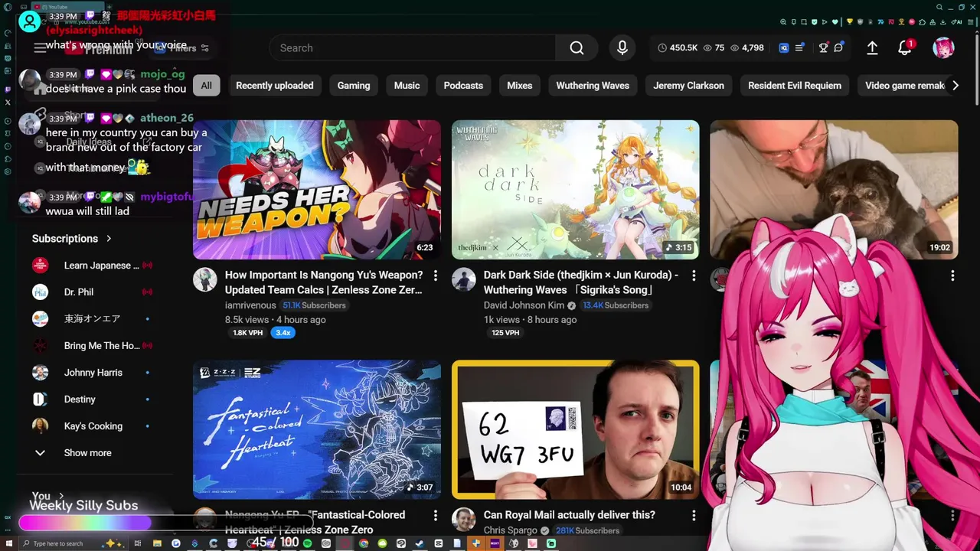Click the teal heart bookmark icon
Viewport: 980px width, 551px height.
pos(835,21)
